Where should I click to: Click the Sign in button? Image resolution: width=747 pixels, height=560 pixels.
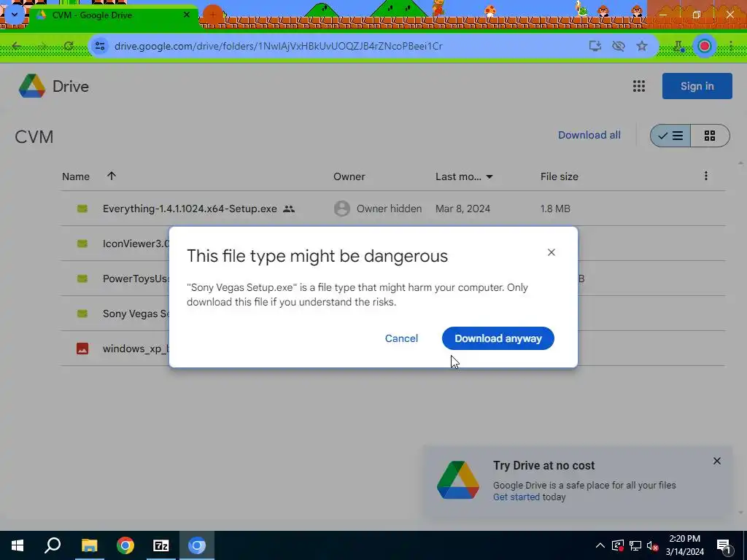[697, 86]
